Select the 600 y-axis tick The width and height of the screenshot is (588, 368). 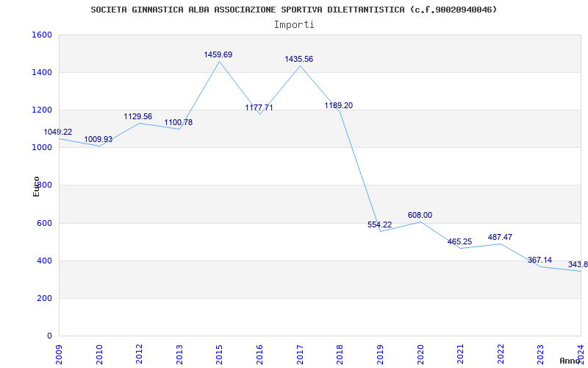pos(44,224)
